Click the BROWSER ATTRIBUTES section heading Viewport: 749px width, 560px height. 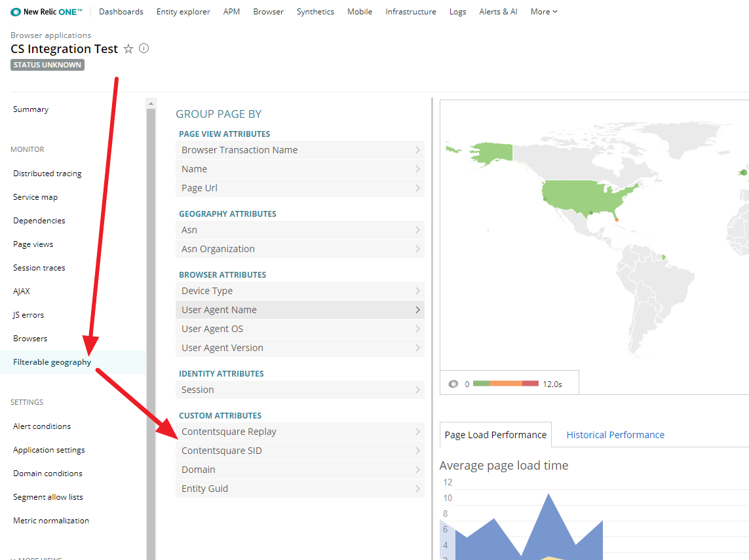point(223,275)
